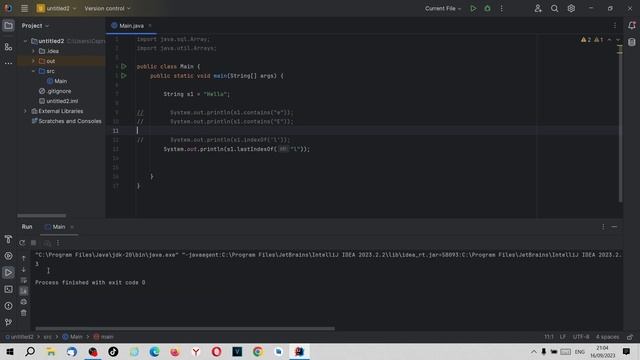The height and width of the screenshot is (360, 640).
Task: Open Version control dropdown
Action: point(107,8)
